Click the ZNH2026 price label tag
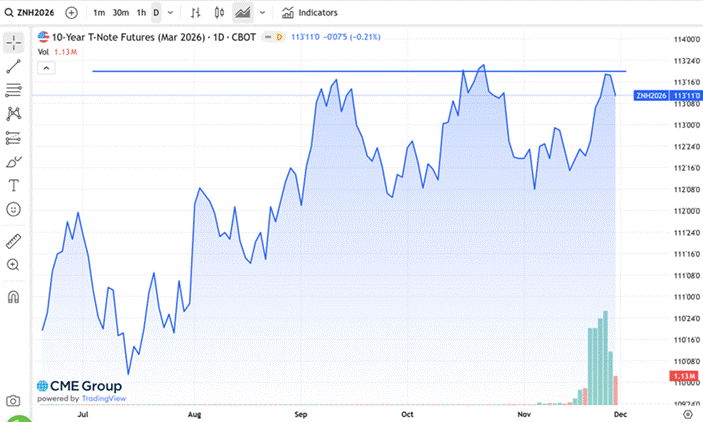This screenshot has height=422, width=703. [651, 96]
